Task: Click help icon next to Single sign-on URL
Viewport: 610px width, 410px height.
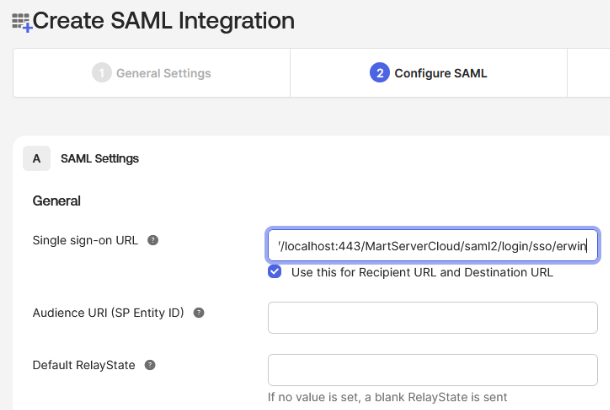Action: pos(153,240)
